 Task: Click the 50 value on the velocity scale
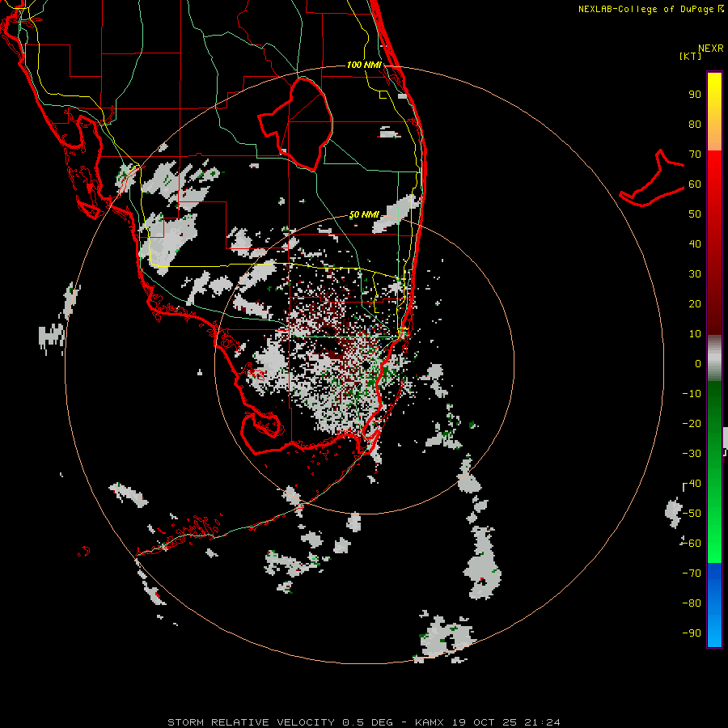tap(695, 214)
